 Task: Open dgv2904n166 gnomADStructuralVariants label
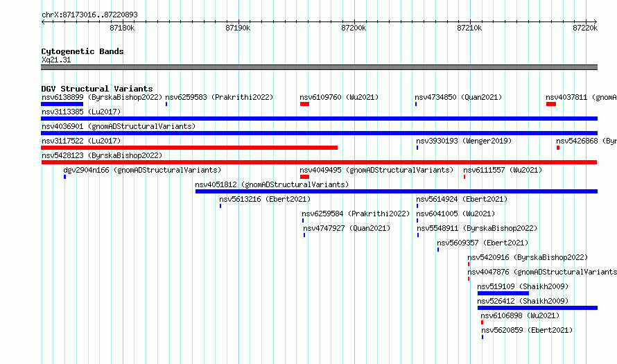point(142,170)
